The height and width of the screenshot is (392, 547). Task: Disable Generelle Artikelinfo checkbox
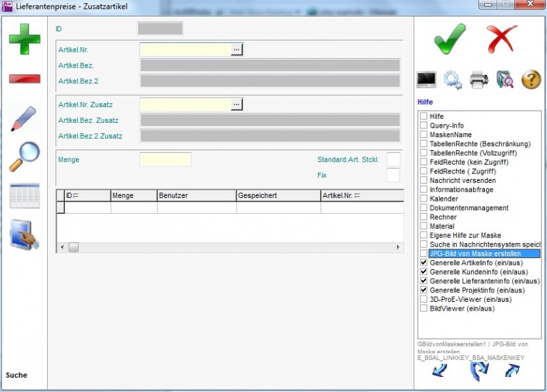point(424,262)
